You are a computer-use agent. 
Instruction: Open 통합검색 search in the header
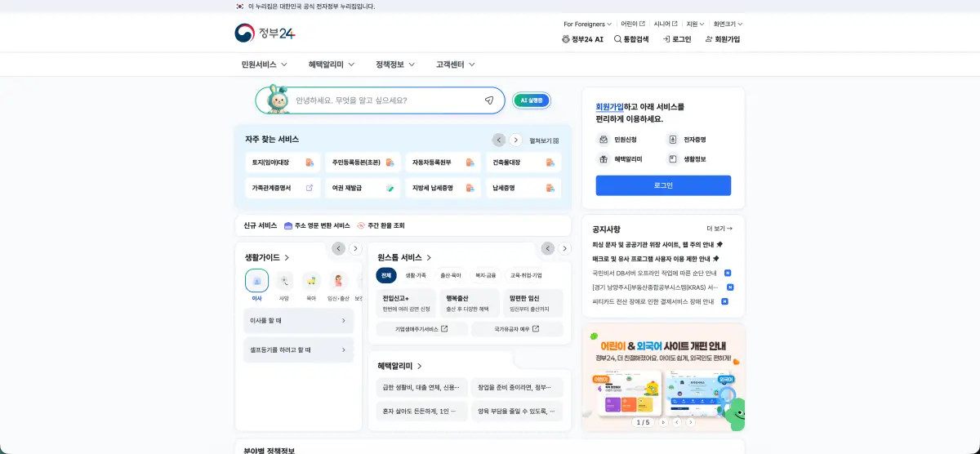(x=630, y=39)
